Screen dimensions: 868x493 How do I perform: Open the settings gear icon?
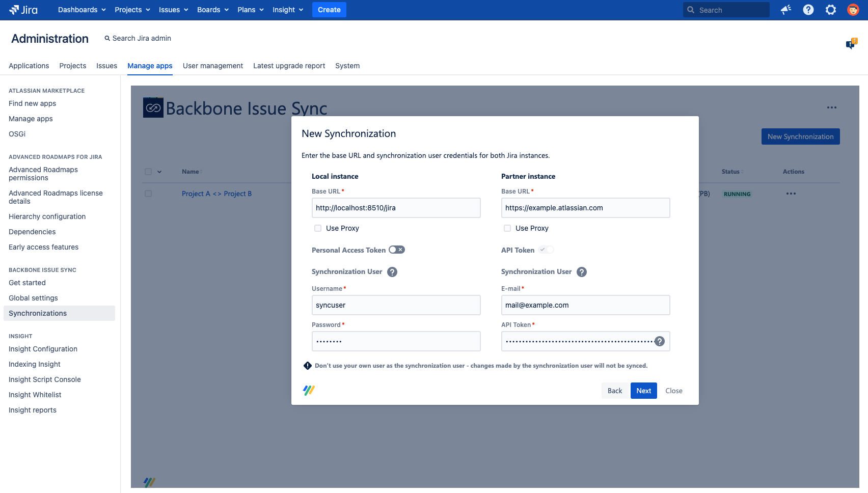831,10
